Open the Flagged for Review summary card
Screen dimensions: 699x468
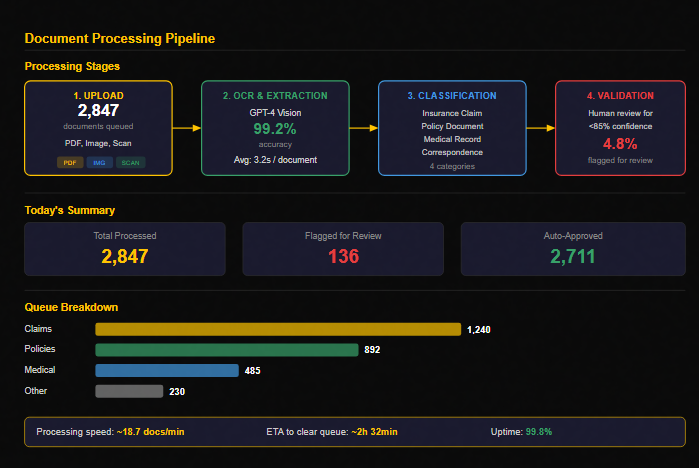pyautogui.click(x=343, y=249)
